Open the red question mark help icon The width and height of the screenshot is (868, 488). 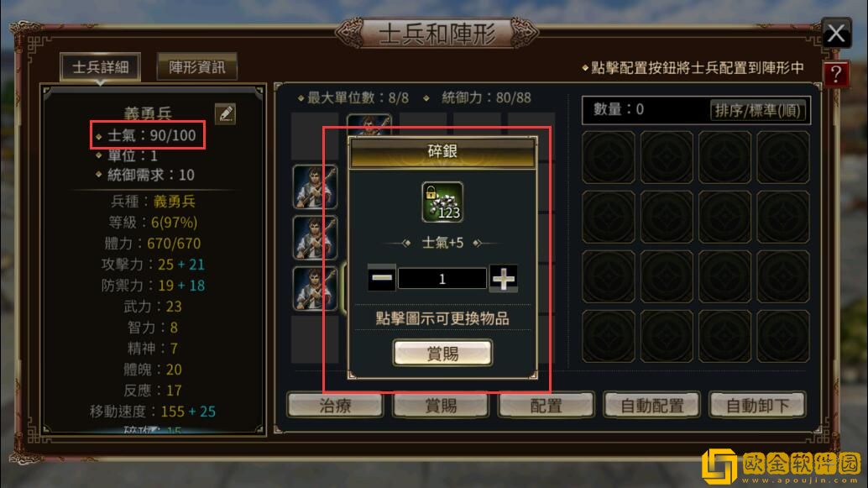click(x=836, y=74)
